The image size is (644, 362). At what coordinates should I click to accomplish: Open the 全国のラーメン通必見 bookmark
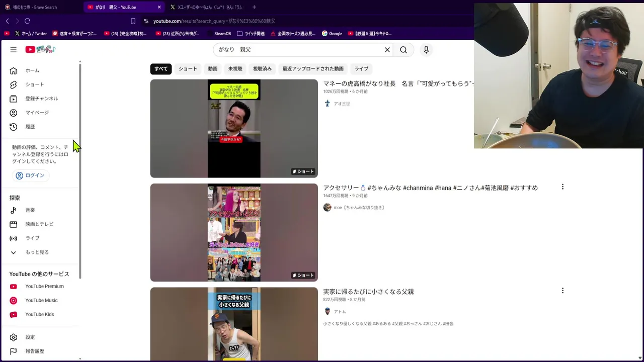[x=293, y=34]
